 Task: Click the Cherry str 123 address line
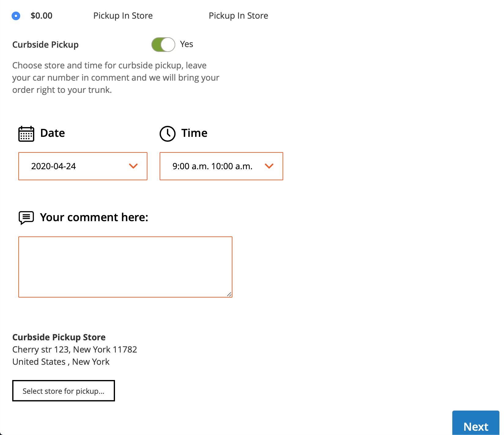pyautogui.click(x=75, y=349)
